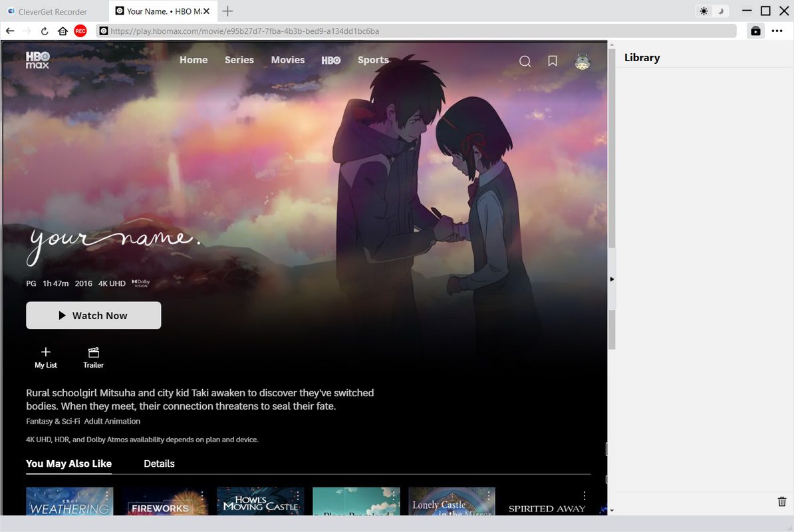Click the red REC record button
Image resolution: width=794 pixels, height=532 pixels.
[x=80, y=31]
